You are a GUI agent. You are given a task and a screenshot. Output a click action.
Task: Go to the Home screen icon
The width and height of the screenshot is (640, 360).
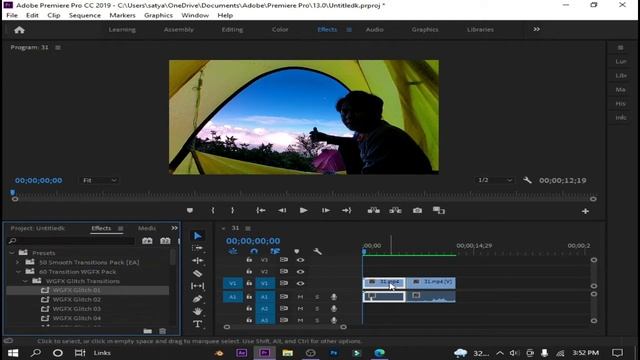pyautogui.click(x=19, y=30)
